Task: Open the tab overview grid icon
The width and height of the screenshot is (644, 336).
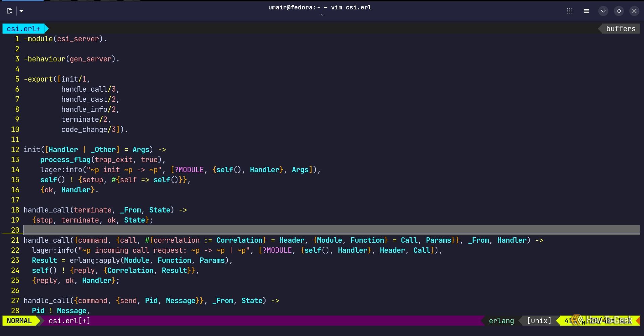Action: pyautogui.click(x=570, y=11)
